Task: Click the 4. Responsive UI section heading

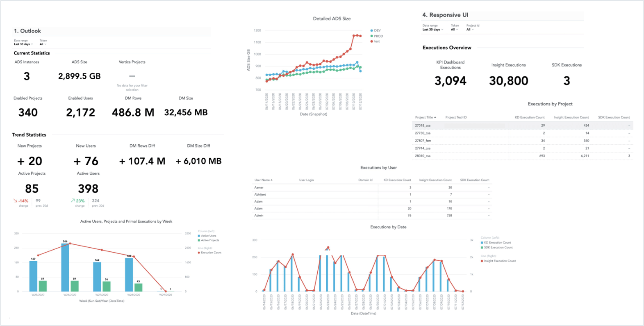Action: (x=445, y=15)
